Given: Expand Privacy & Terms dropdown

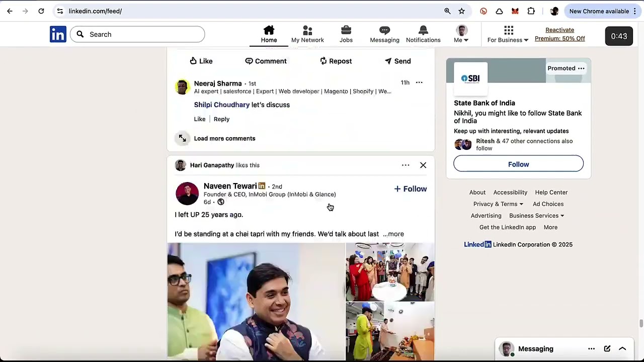Looking at the screenshot, I should point(498,204).
